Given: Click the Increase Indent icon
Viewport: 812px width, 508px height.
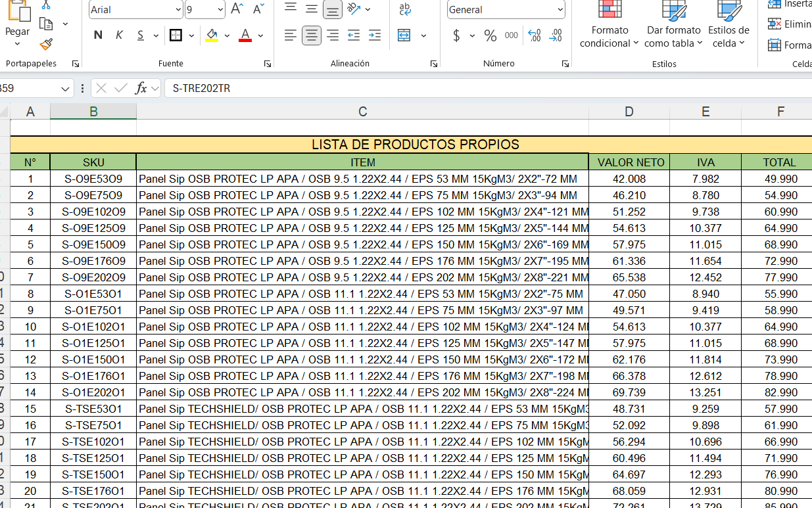Looking at the screenshot, I should pyautogui.click(x=375, y=35).
